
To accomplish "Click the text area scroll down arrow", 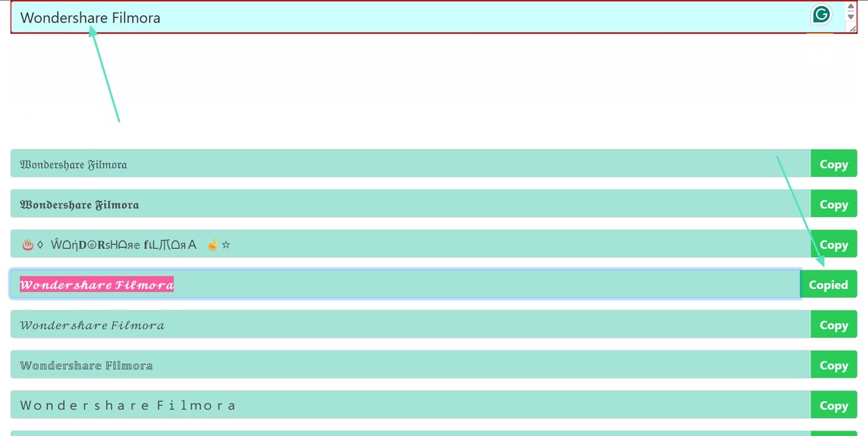I will 851,17.
